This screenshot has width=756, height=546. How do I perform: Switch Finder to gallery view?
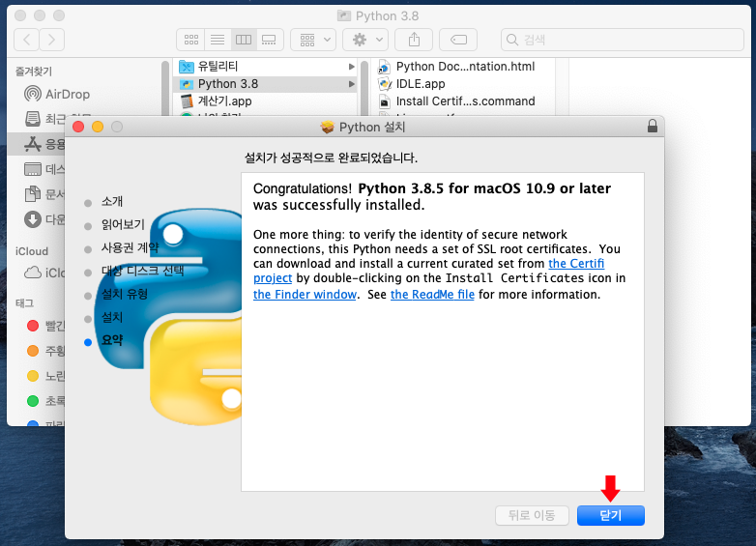269,40
